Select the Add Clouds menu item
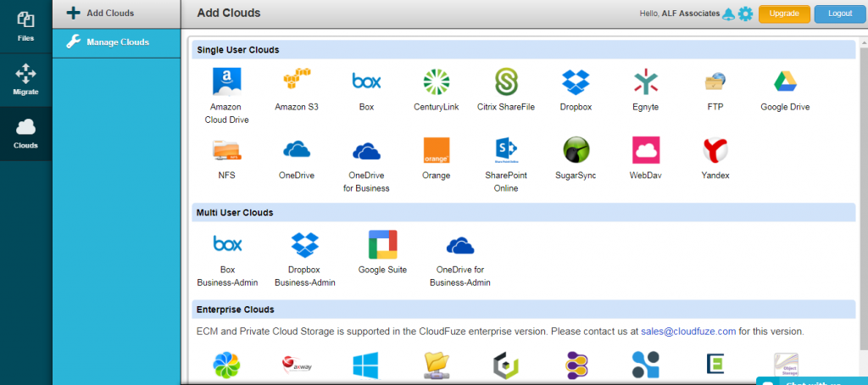The height and width of the screenshot is (385, 868). click(x=116, y=14)
